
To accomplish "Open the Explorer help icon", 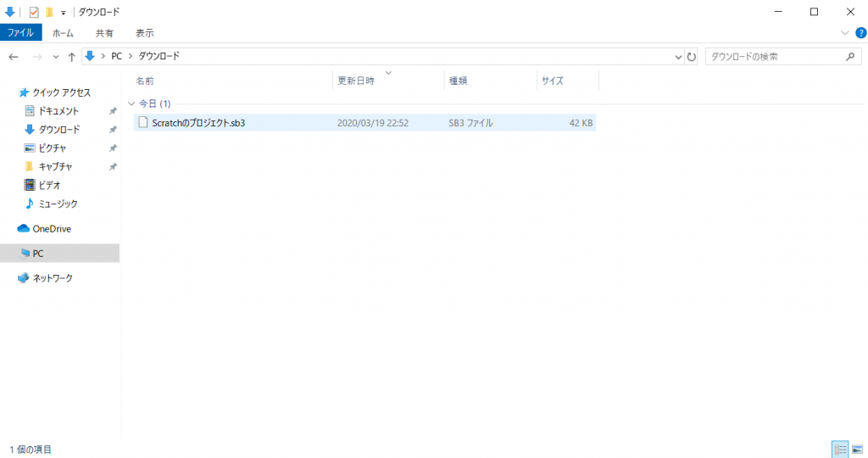I will coord(861,33).
